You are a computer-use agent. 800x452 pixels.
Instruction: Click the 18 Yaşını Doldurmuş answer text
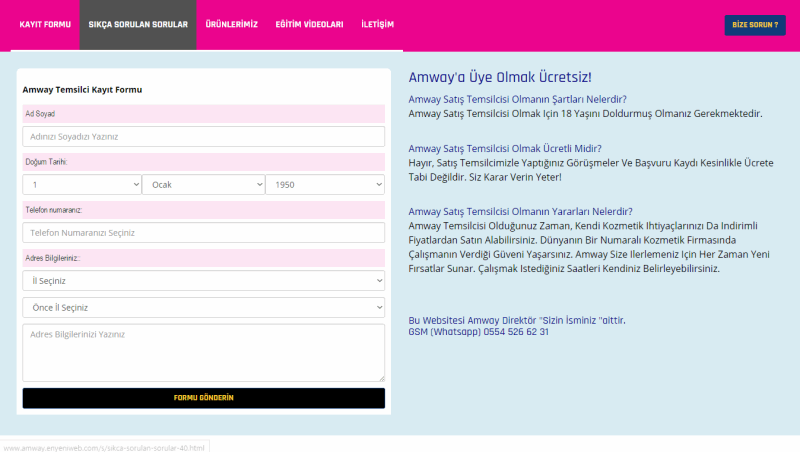tap(585, 113)
